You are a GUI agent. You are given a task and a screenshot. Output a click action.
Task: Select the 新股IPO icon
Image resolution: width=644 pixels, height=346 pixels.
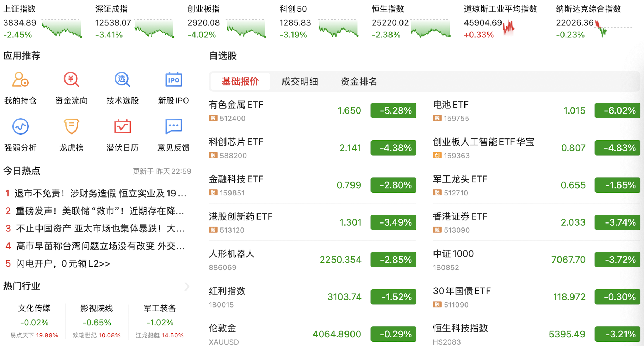click(173, 80)
